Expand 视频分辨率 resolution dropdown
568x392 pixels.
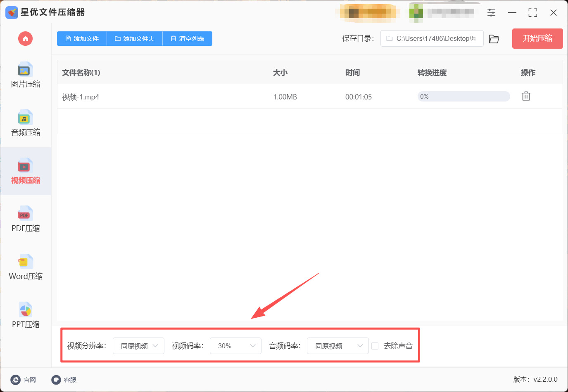coord(138,346)
